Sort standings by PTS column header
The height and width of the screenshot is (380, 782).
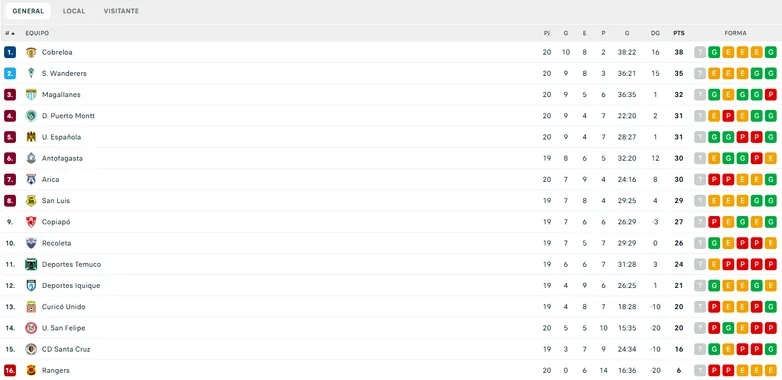678,33
